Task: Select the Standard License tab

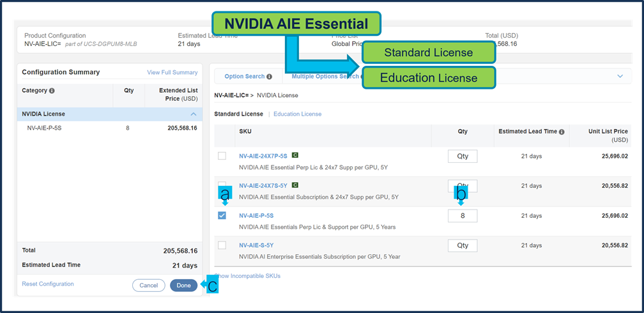Action: [x=239, y=114]
